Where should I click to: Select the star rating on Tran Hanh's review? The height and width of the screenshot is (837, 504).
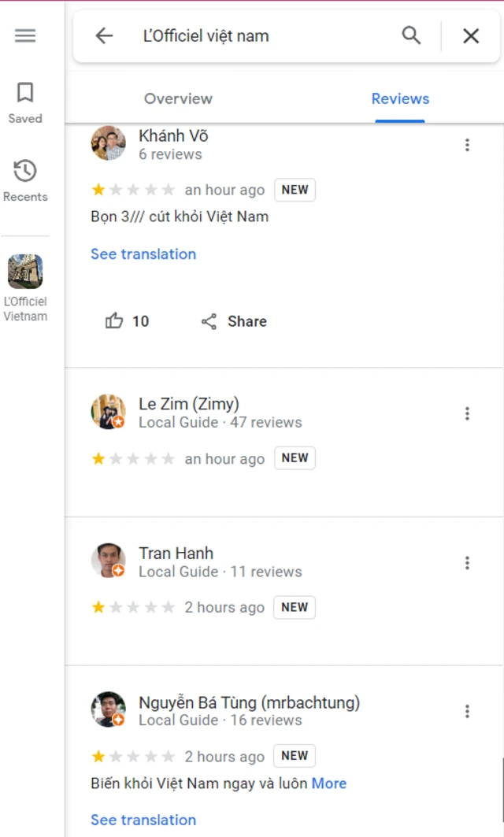point(133,607)
